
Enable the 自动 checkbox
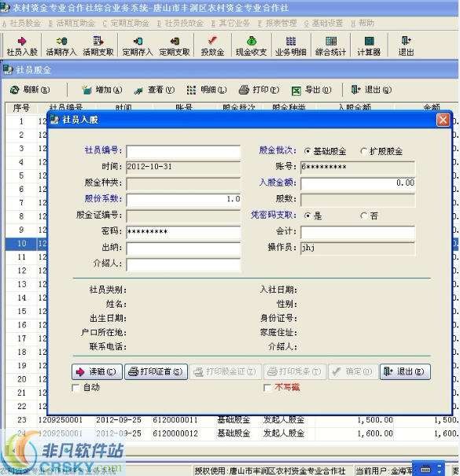[75, 388]
